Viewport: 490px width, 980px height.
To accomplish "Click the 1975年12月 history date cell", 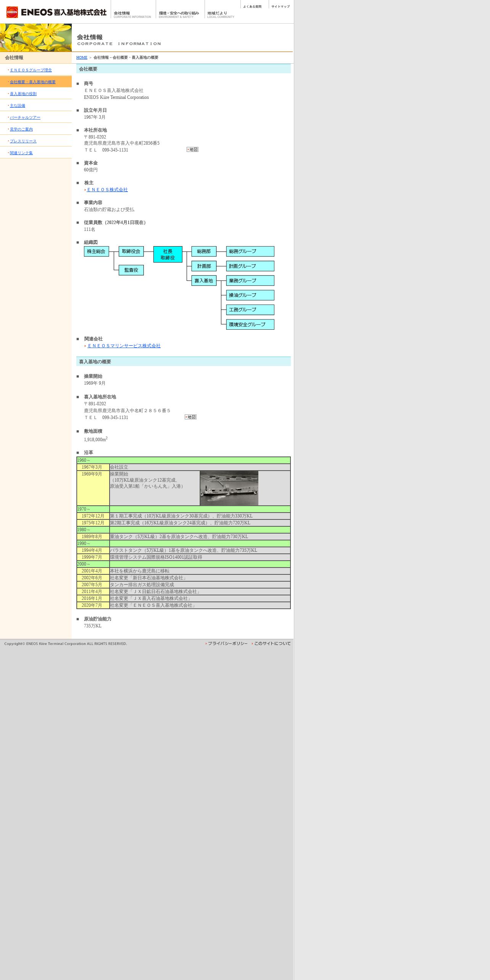I will pos(93,523).
